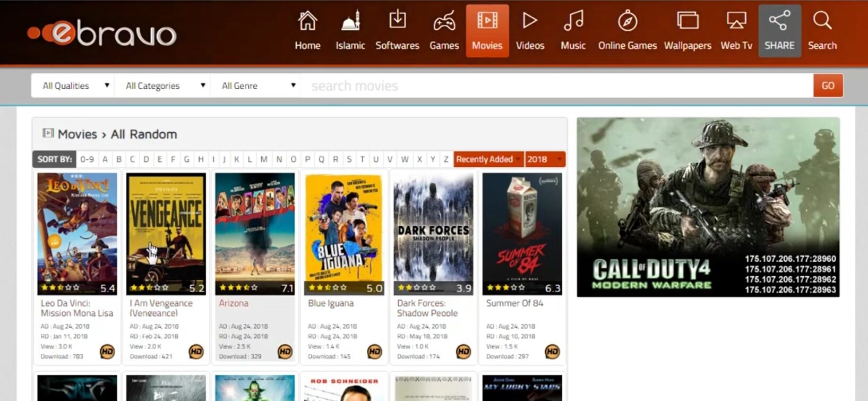This screenshot has height=401, width=868.
Task: Click the search movies input field
Action: 556,86
